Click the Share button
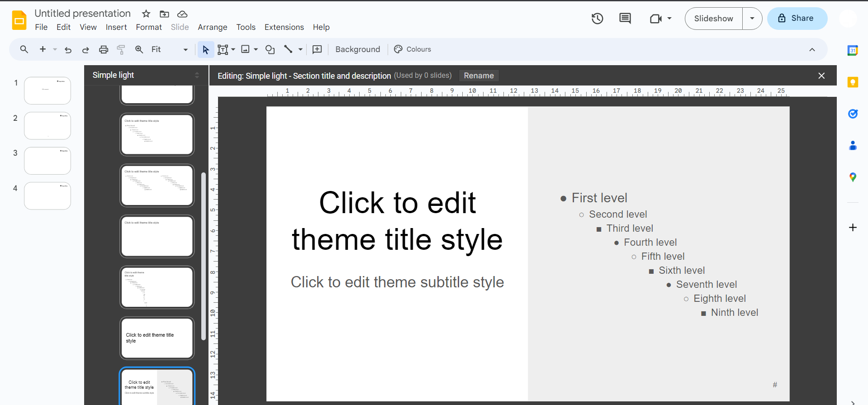The image size is (868, 405). (x=797, y=19)
